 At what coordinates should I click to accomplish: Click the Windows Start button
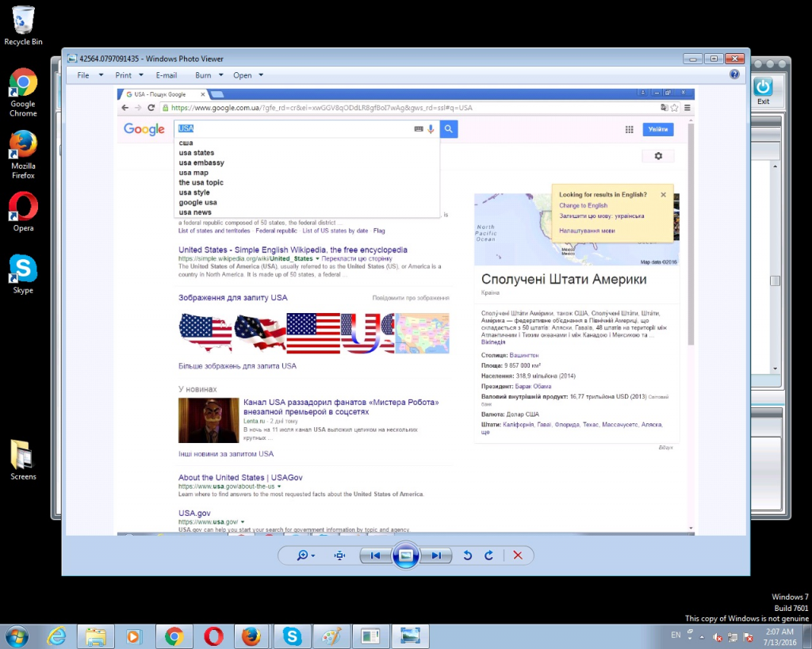coord(16,636)
